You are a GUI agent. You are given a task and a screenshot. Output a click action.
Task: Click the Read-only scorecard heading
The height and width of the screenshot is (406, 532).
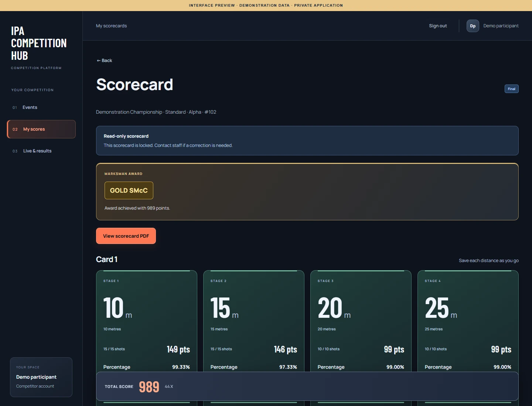click(x=126, y=136)
